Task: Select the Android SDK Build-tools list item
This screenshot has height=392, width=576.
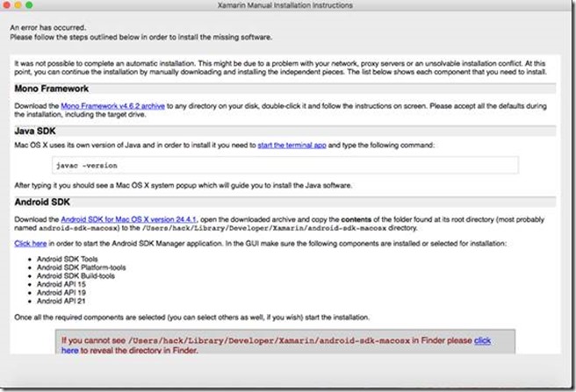Action: click(76, 276)
